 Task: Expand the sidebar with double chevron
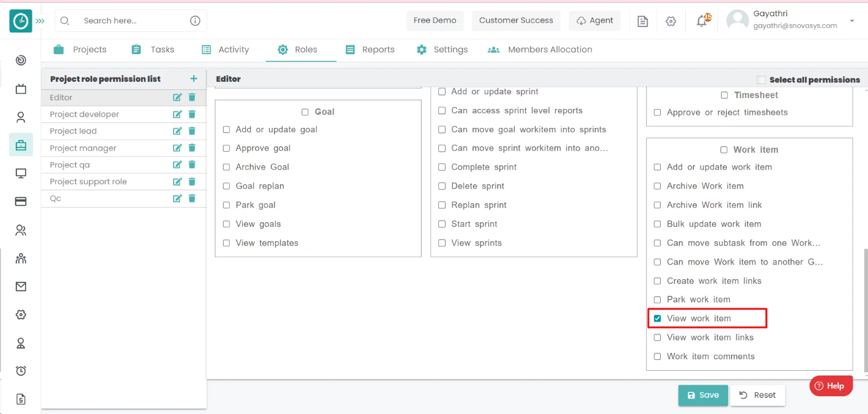pyautogui.click(x=40, y=21)
